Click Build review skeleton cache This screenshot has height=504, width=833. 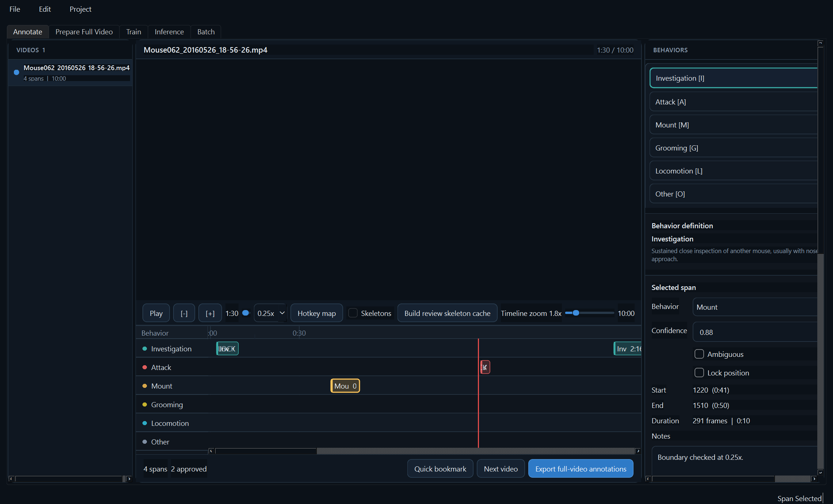tap(447, 313)
